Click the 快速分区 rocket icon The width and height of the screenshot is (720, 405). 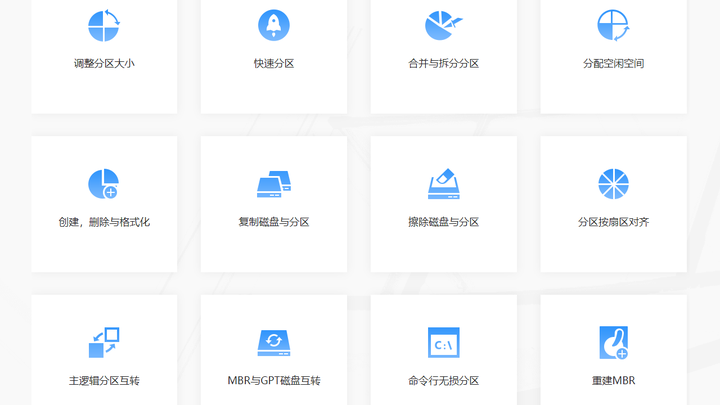pos(274,25)
